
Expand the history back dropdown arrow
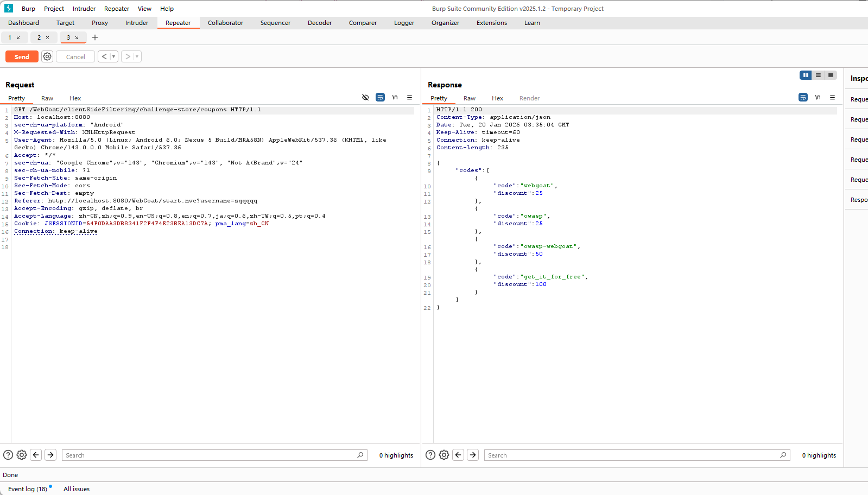113,56
